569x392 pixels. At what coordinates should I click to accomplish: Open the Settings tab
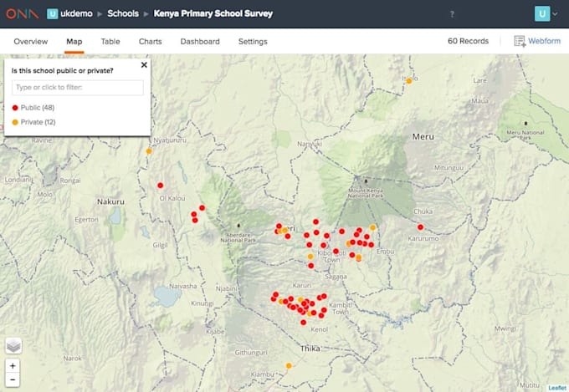[253, 41]
